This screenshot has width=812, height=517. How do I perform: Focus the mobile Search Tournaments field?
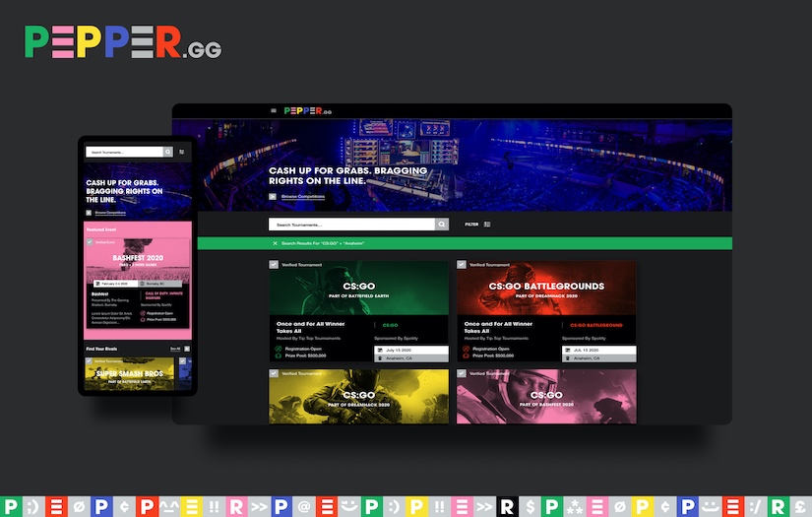124,152
